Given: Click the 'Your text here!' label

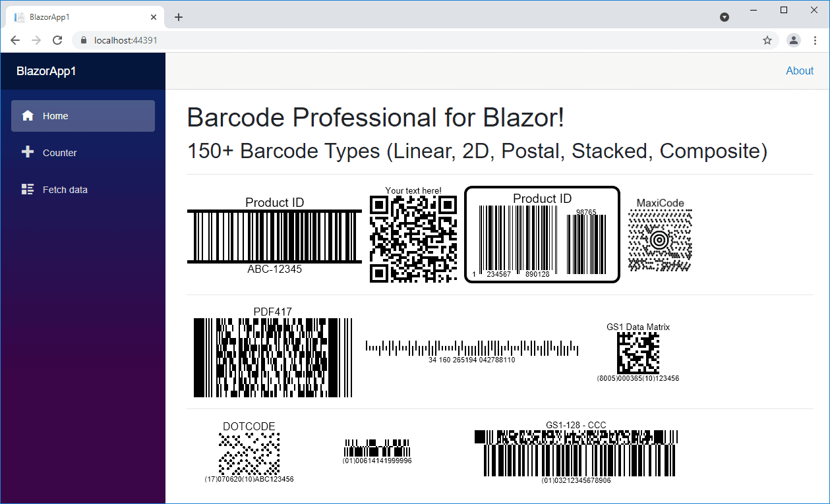Looking at the screenshot, I should pos(413,190).
